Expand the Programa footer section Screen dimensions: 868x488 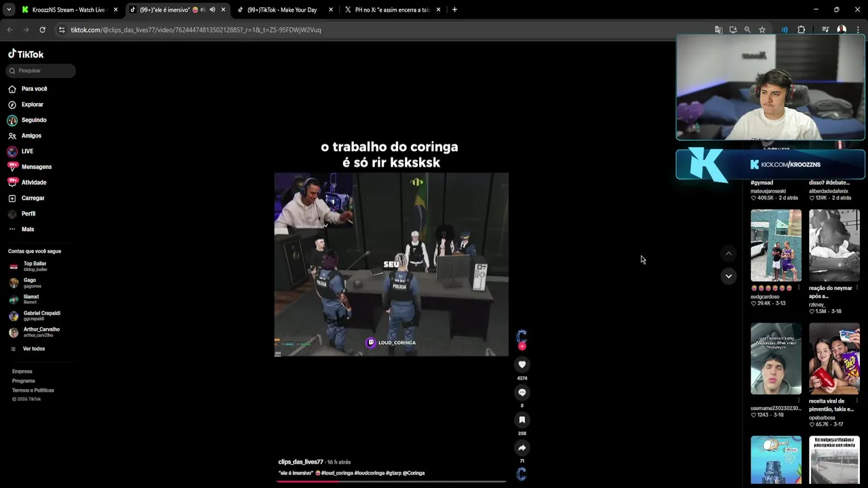23,381
